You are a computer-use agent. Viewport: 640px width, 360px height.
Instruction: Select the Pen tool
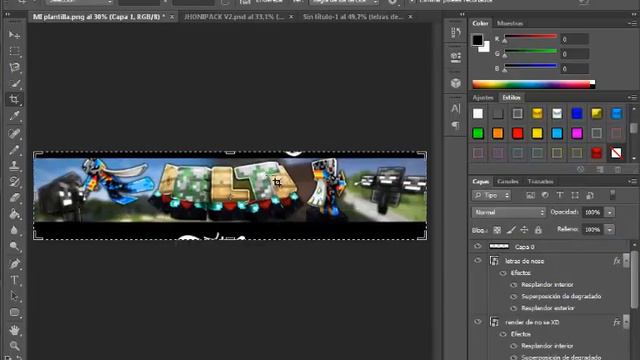click(x=14, y=264)
